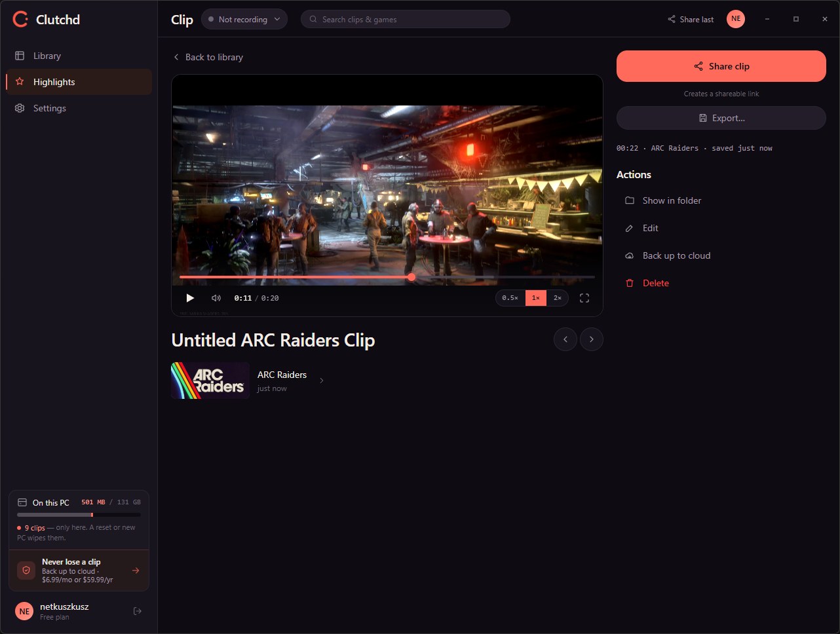840x634 pixels.
Task: Expand ARC Raiders game chevron
Action: point(321,381)
